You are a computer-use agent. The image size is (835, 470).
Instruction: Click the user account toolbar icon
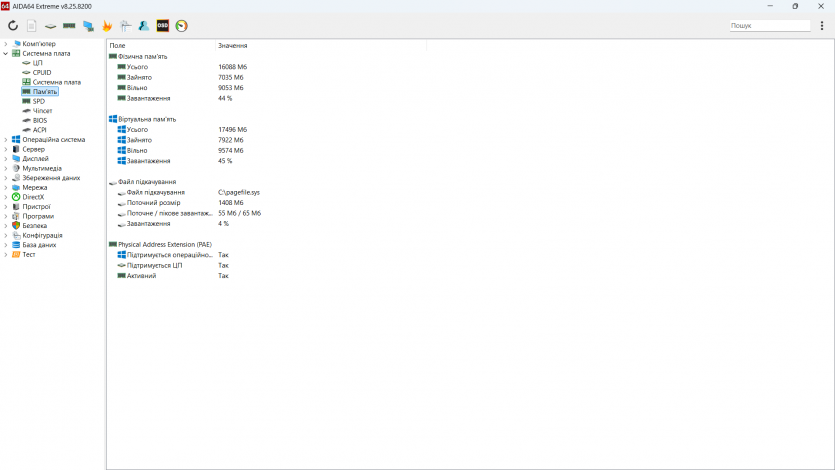144,25
